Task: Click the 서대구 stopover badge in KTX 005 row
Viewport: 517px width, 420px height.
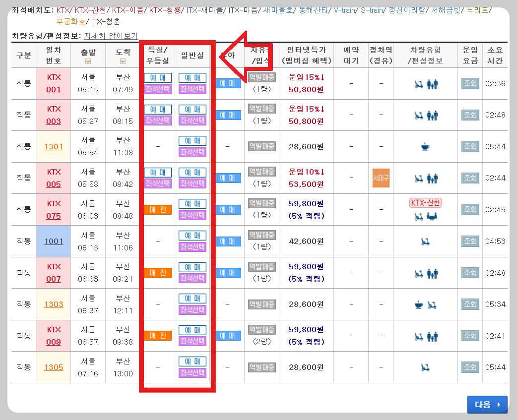Action: (x=382, y=177)
